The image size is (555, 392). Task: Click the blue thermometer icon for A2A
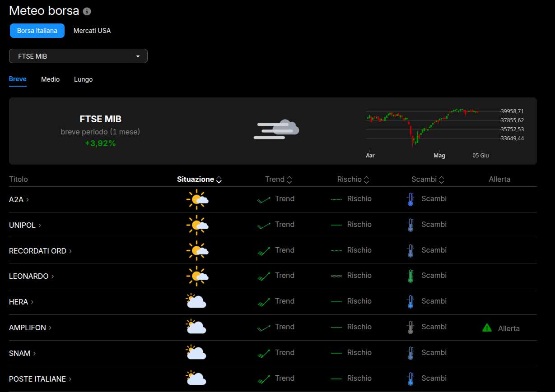410,199
